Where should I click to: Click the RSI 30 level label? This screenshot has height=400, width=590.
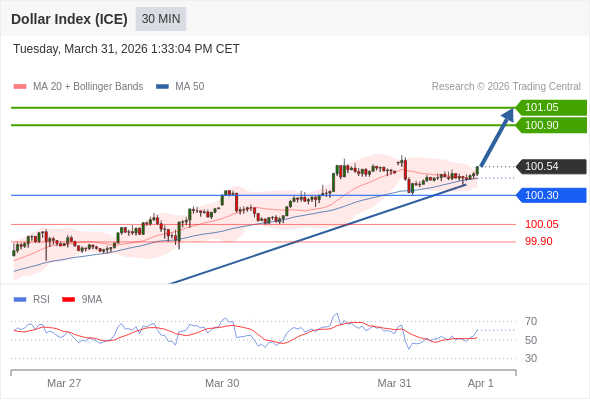[531, 358]
